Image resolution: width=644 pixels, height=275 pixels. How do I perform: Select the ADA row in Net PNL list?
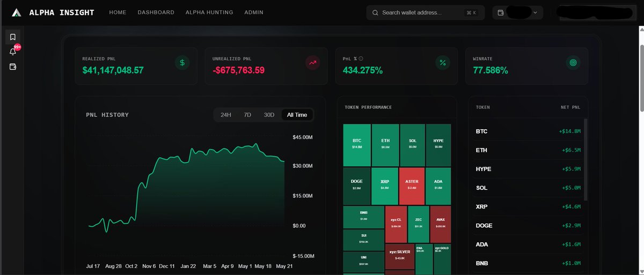click(528, 244)
